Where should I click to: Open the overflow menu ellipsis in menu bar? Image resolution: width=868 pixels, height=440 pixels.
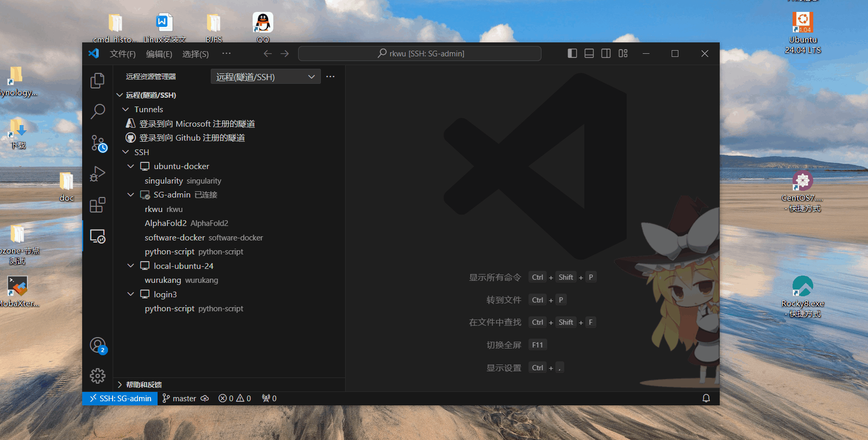(x=226, y=53)
